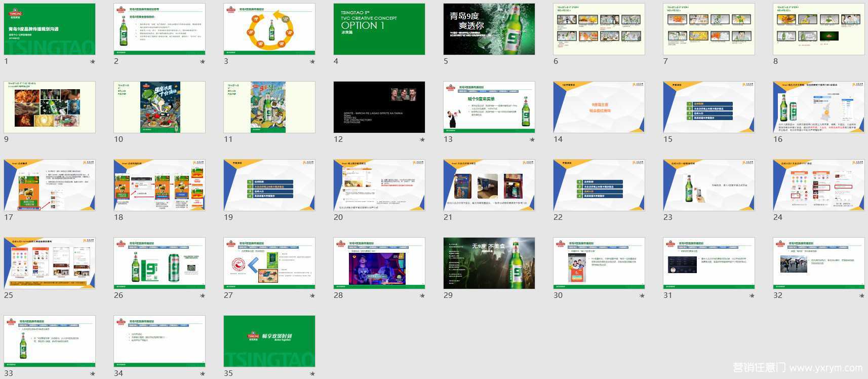Select the black Sprite reference slide 12

tap(379, 107)
